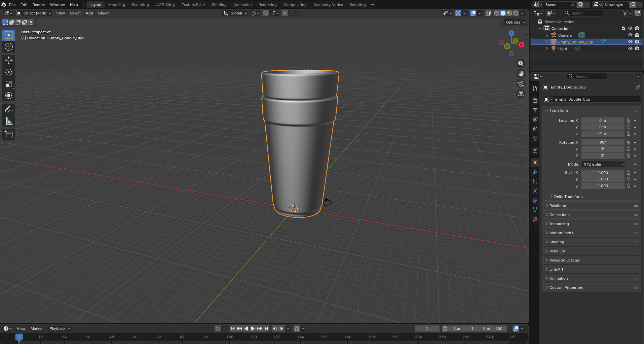Click the viewport zoom magnifier icon
This screenshot has height=344, width=644.
pos(521,64)
